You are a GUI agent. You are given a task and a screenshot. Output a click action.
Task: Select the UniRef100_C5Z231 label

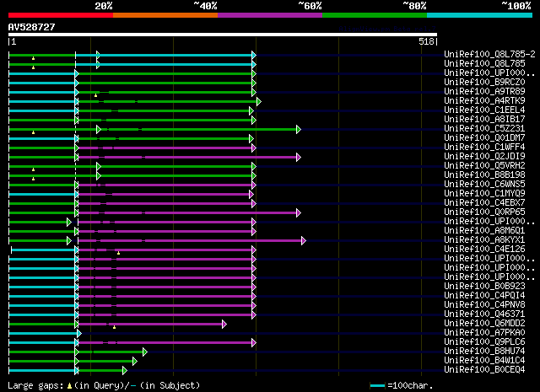[x=484, y=129]
